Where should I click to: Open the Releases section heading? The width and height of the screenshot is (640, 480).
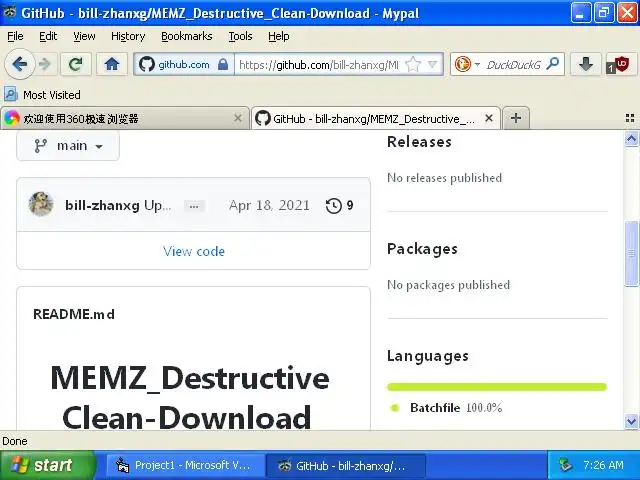419,142
